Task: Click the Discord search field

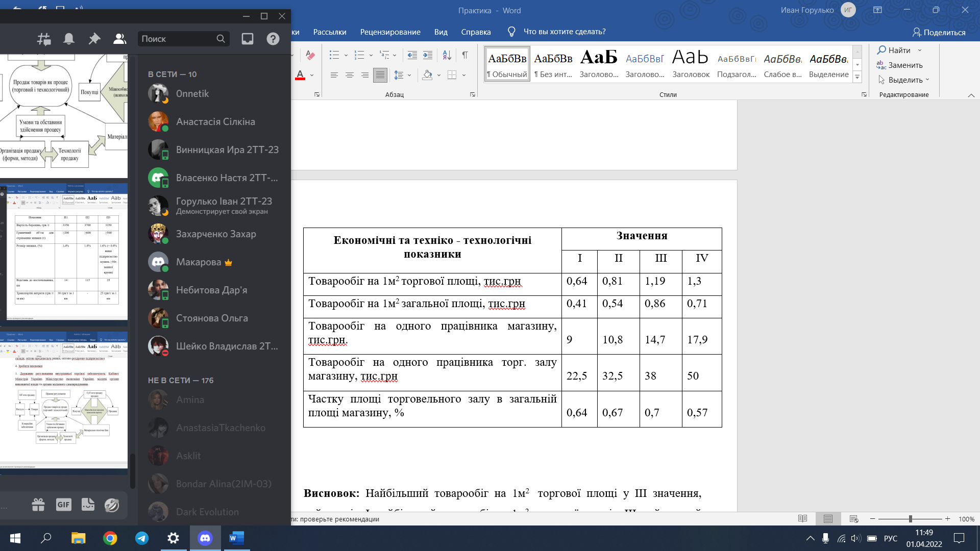Action: pos(183,39)
